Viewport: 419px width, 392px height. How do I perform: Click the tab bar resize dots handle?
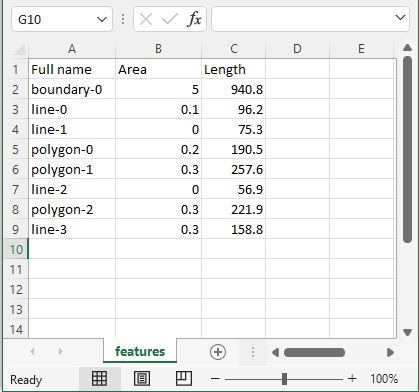click(x=253, y=352)
